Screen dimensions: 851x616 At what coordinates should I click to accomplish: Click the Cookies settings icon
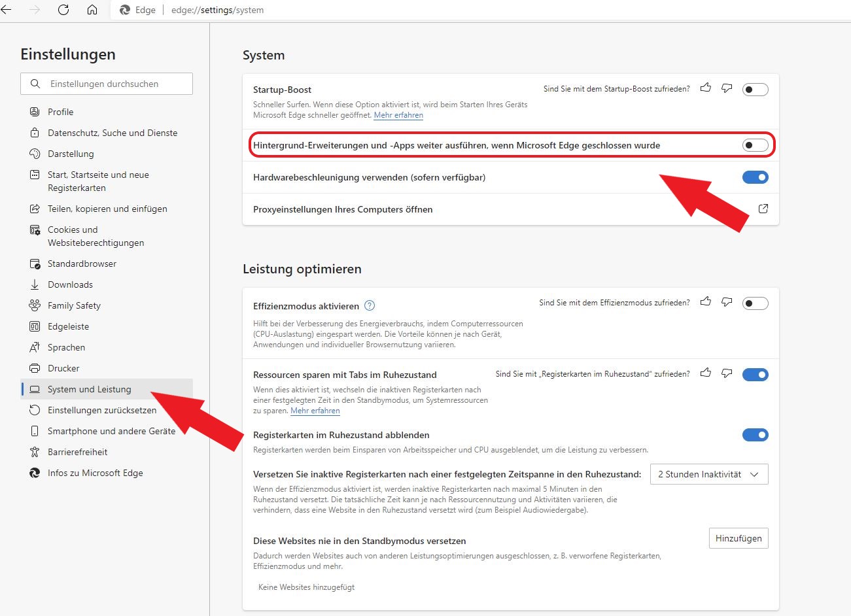[35, 230]
